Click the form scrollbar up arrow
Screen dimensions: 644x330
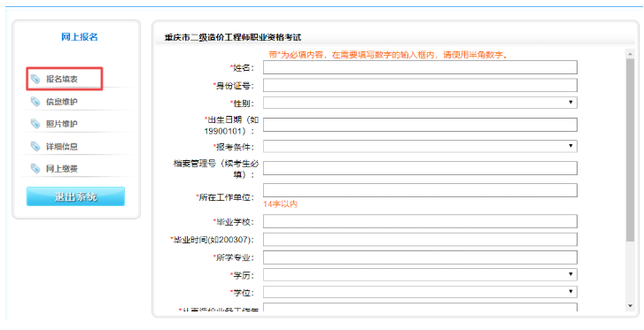pyautogui.click(x=631, y=54)
